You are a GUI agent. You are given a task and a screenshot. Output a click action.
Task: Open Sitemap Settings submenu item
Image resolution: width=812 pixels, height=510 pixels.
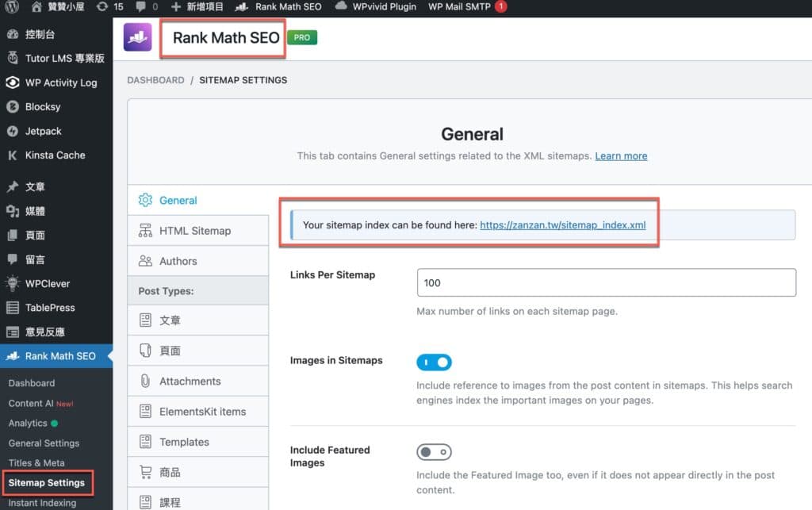[47, 482]
